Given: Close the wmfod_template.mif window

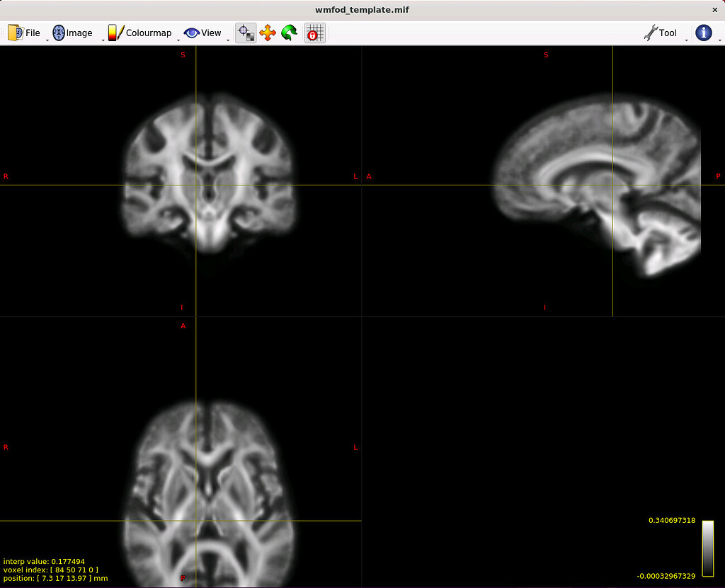Looking at the screenshot, I should point(714,10).
